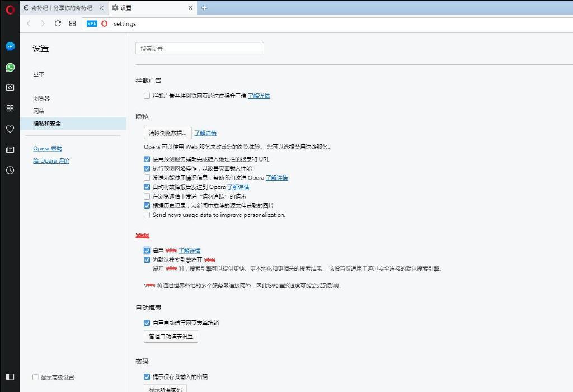Open the Opera 帮助 link
The image size is (573, 392).
pos(48,149)
